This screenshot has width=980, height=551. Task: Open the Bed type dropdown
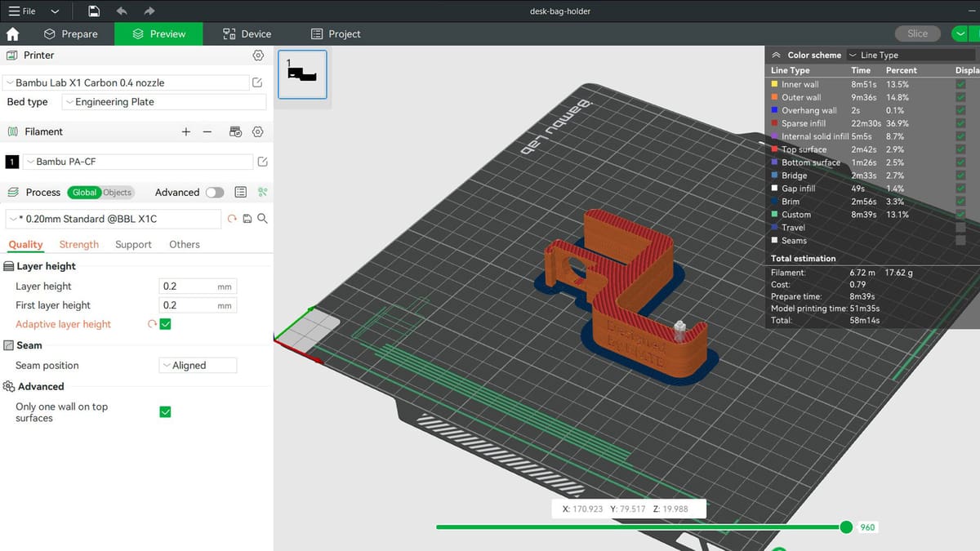(164, 102)
